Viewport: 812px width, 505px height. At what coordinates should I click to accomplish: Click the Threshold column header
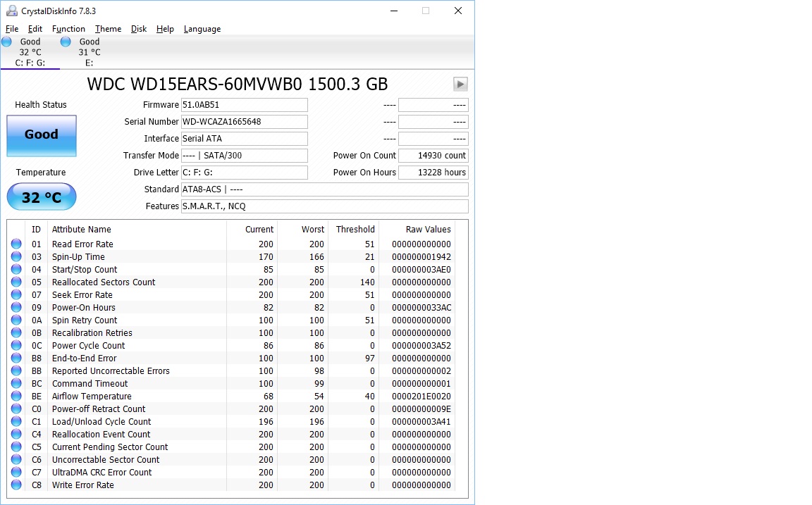[355, 229]
